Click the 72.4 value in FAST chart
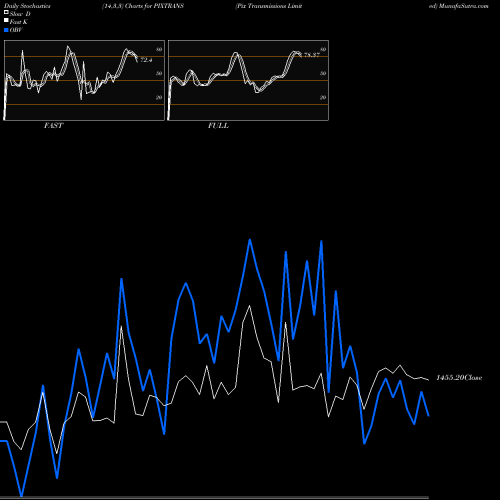 click(x=146, y=60)
